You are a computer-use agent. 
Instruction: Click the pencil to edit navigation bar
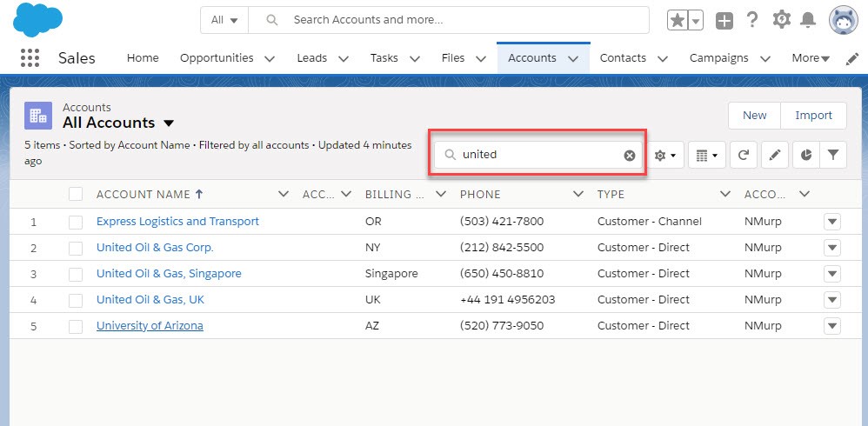pyautogui.click(x=852, y=58)
